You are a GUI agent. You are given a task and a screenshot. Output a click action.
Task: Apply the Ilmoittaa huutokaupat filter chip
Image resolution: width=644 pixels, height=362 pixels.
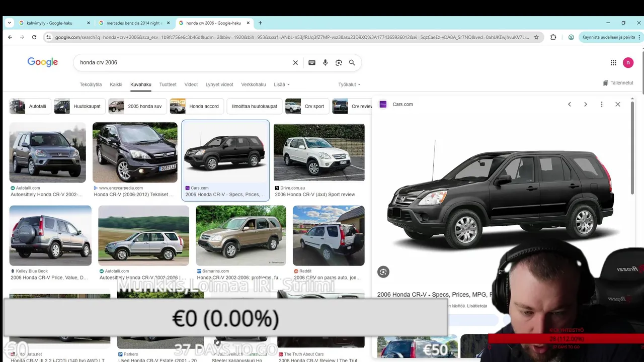tap(254, 107)
